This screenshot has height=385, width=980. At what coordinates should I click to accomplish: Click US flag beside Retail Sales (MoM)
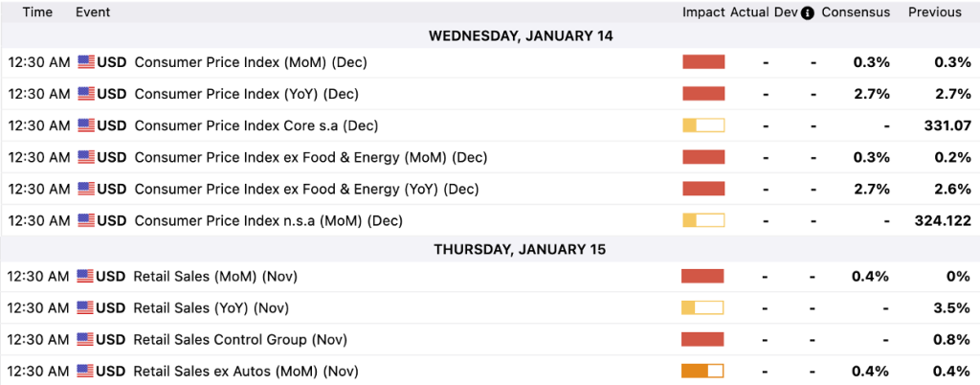tap(86, 277)
